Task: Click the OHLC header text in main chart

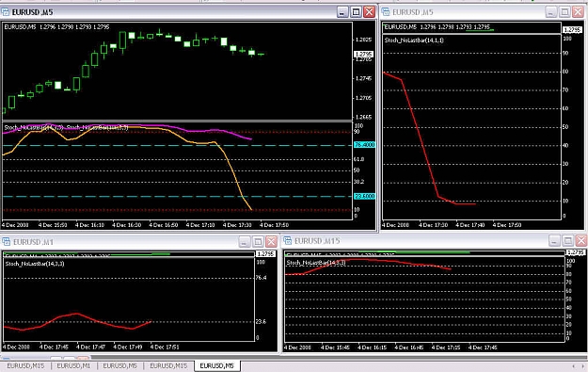Action: point(56,27)
